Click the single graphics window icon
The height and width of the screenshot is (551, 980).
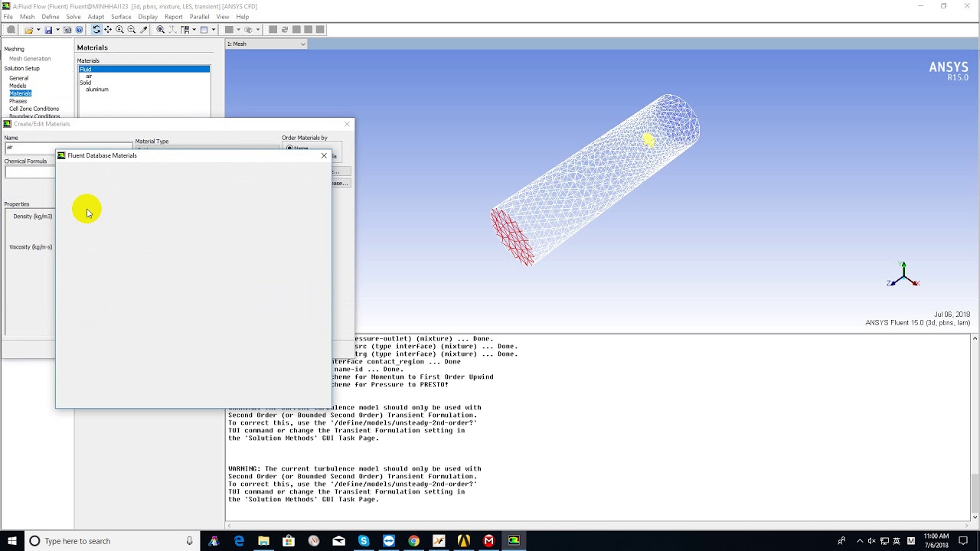(x=204, y=30)
